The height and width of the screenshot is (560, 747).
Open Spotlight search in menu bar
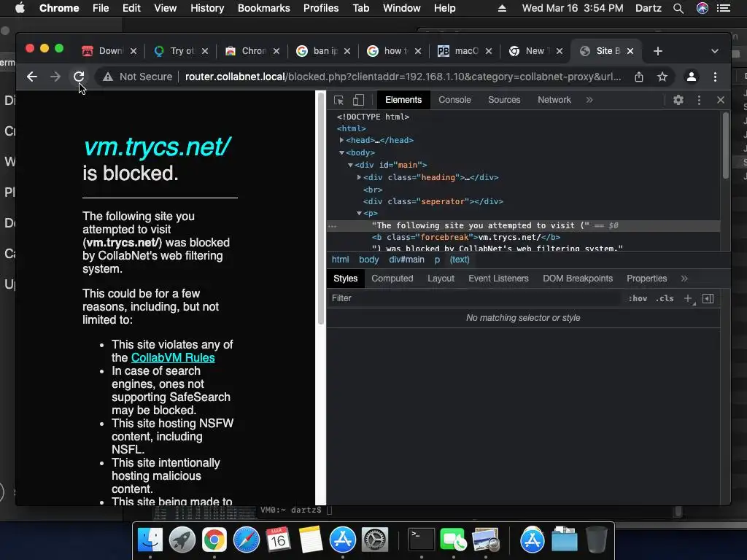click(678, 8)
